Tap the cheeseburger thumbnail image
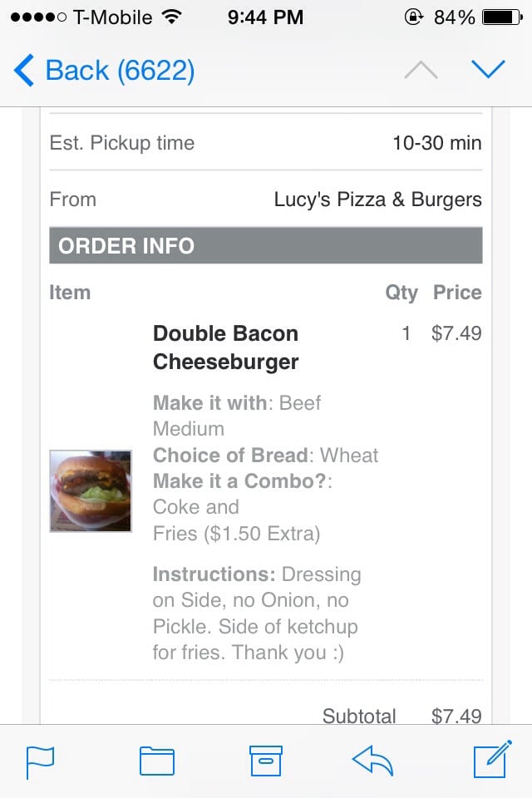This screenshot has width=532, height=798. (91, 491)
